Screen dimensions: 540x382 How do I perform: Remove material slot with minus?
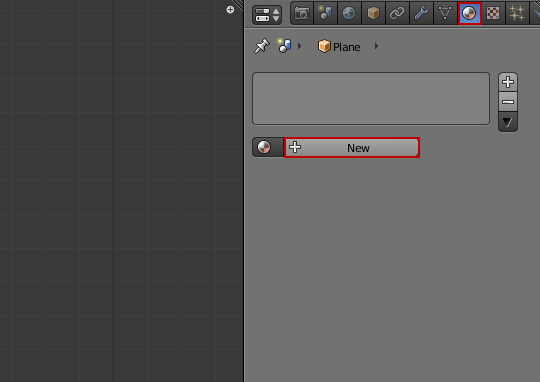[x=508, y=102]
